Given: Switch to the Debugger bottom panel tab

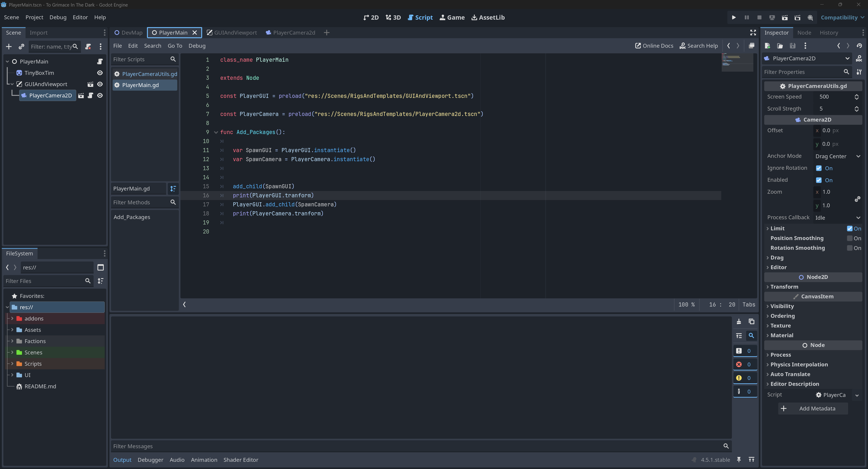Looking at the screenshot, I should click(150, 460).
